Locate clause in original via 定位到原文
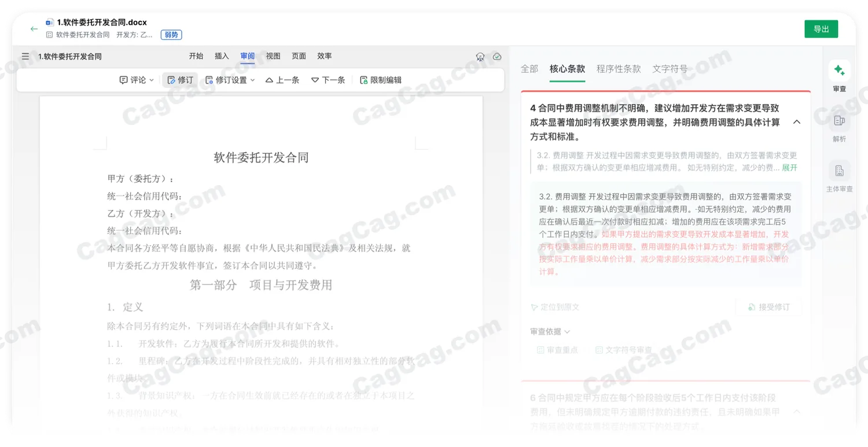Viewport: 868px width, 447px height. (x=555, y=307)
